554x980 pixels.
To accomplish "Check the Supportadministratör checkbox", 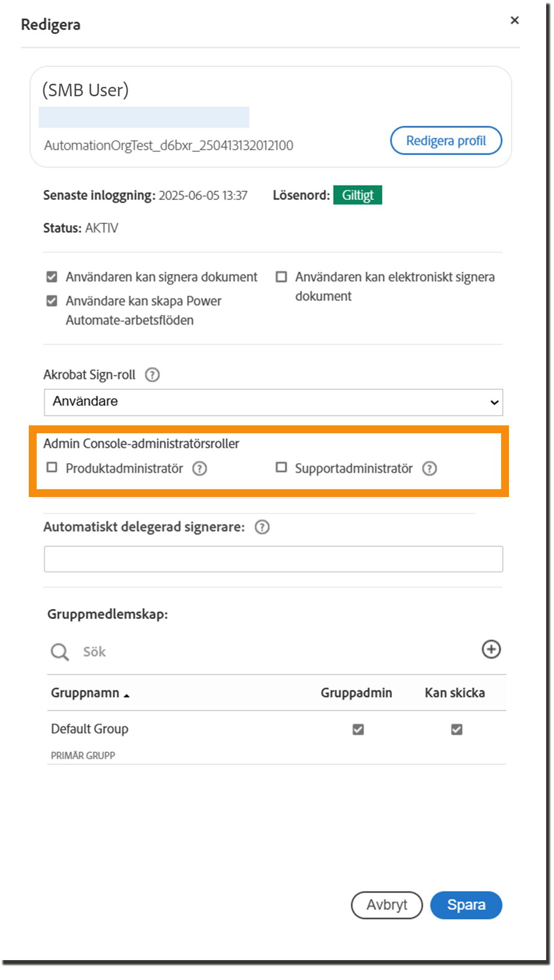I will (x=281, y=467).
